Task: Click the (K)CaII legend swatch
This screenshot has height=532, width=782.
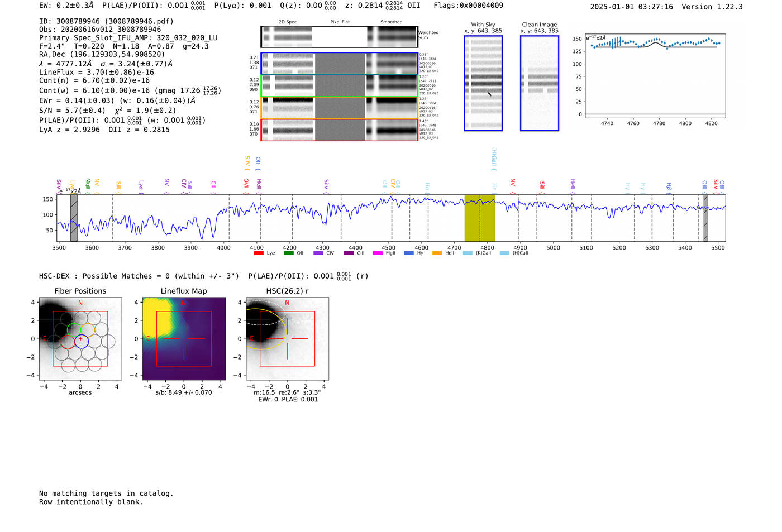Action: [468, 253]
